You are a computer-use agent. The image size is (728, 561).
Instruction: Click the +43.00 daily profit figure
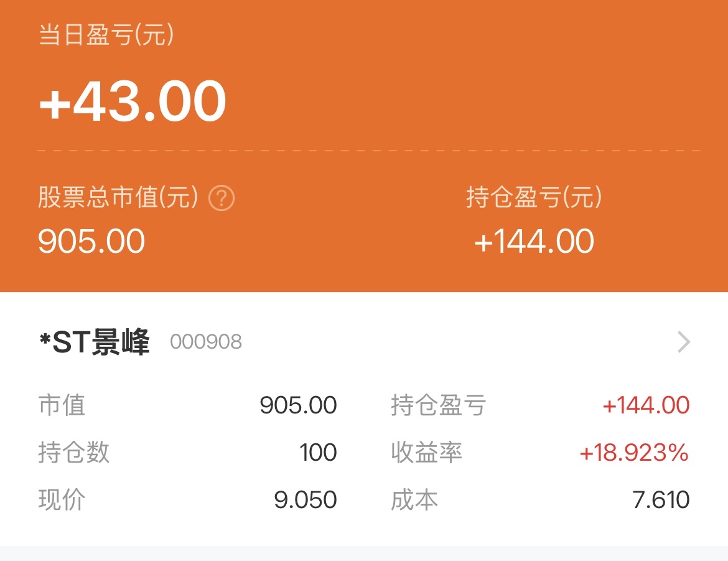[133, 101]
